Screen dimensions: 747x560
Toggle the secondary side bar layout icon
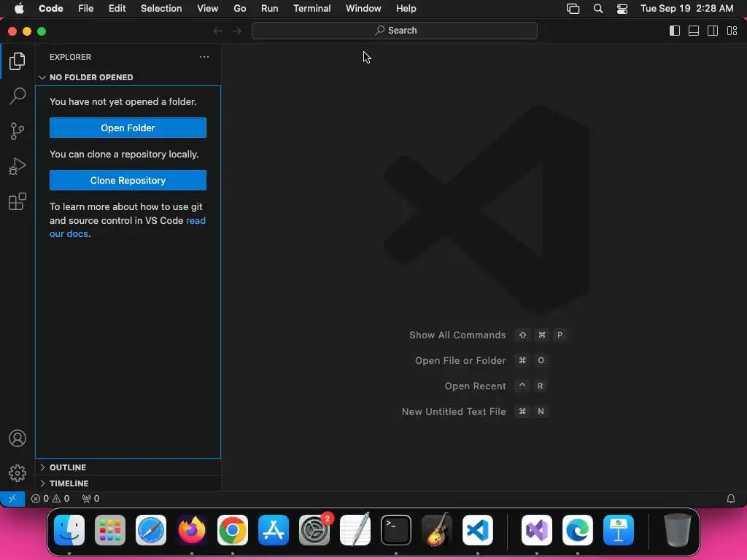(713, 31)
